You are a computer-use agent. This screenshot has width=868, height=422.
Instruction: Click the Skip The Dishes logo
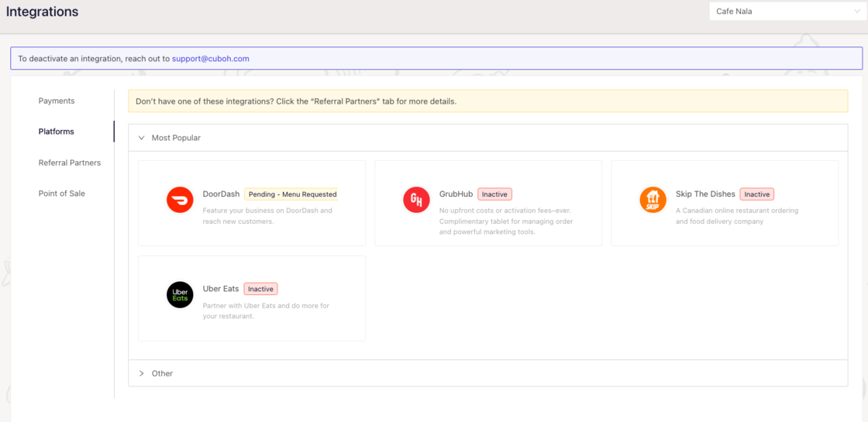click(653, 200)
